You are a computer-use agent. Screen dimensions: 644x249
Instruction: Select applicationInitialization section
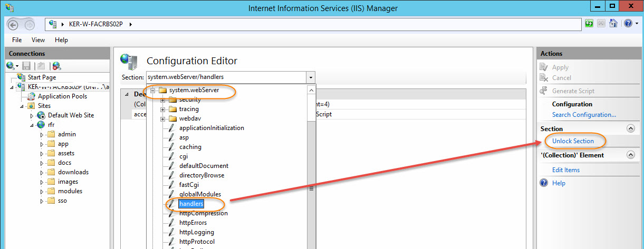pos(212,128)
